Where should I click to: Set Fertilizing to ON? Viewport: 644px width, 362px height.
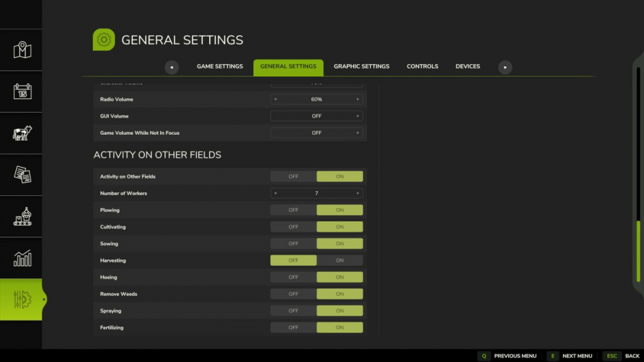click(x=340, y=327)
